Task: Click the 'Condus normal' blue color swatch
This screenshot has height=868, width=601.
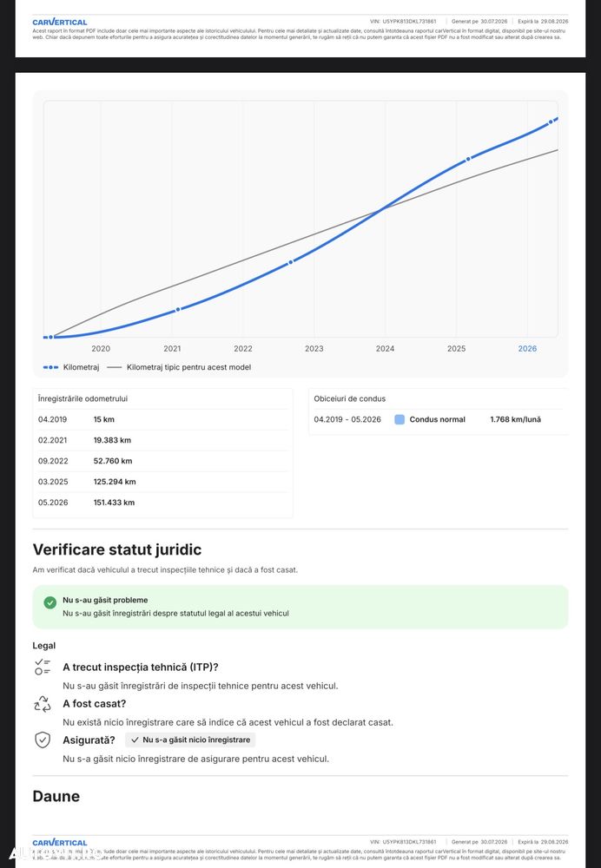Action: (x=400, y=419)
